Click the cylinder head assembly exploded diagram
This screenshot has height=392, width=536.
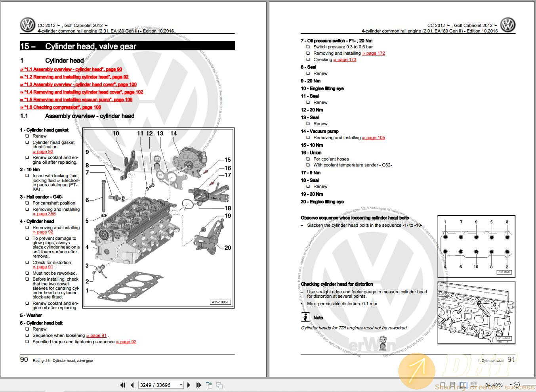158,218
